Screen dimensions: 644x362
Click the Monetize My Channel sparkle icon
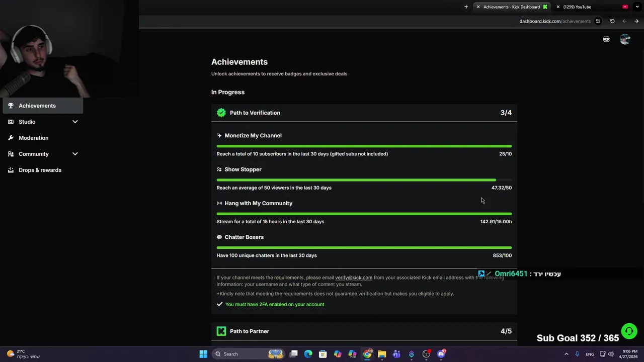coord(219,135)
